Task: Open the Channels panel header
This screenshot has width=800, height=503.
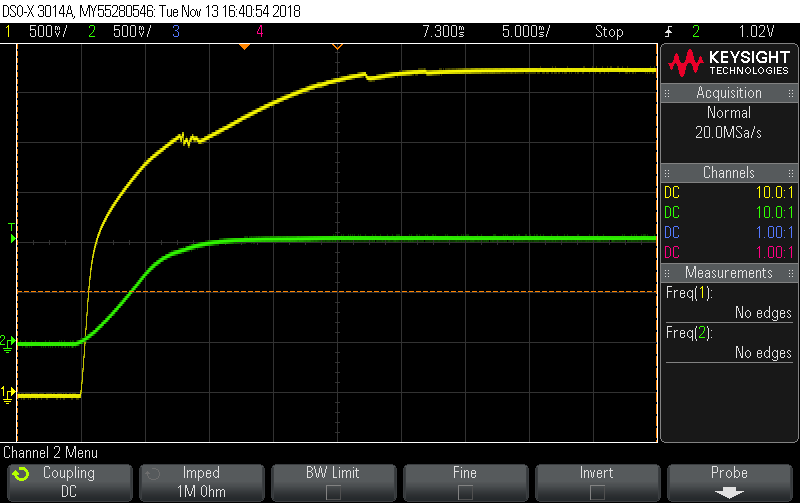Action: pos(729,173)
